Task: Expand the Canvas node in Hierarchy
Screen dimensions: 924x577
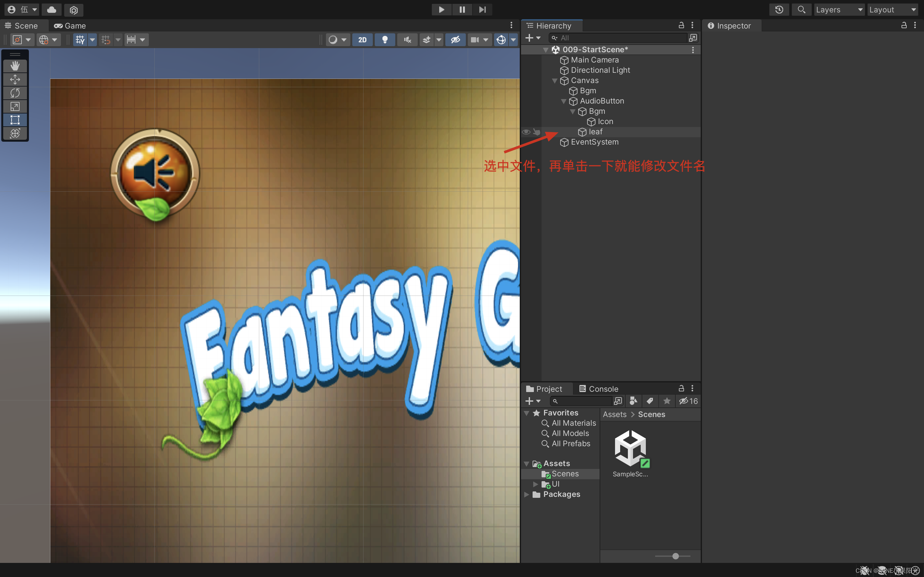Action: pos(554,80)
